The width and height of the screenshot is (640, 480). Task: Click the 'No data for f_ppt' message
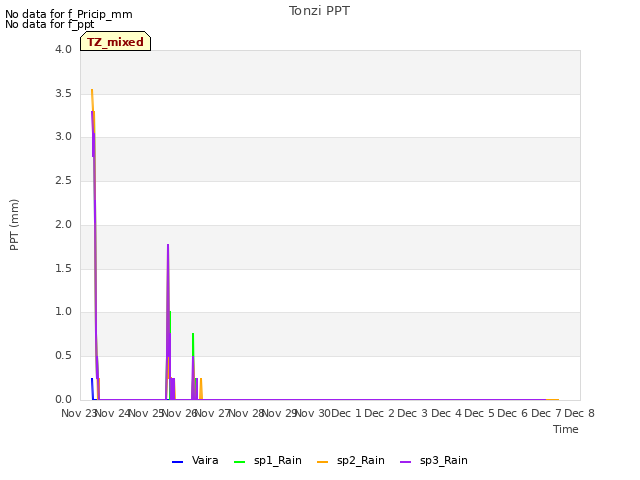pyautogui.click(x=49, y=24)
